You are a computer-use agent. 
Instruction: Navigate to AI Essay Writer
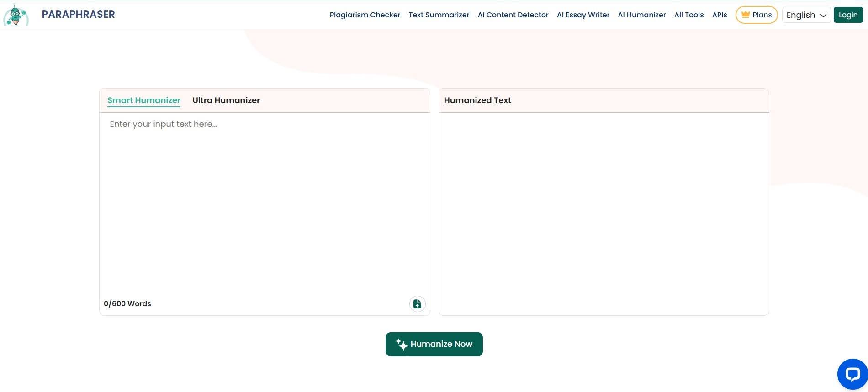(583, 15)
